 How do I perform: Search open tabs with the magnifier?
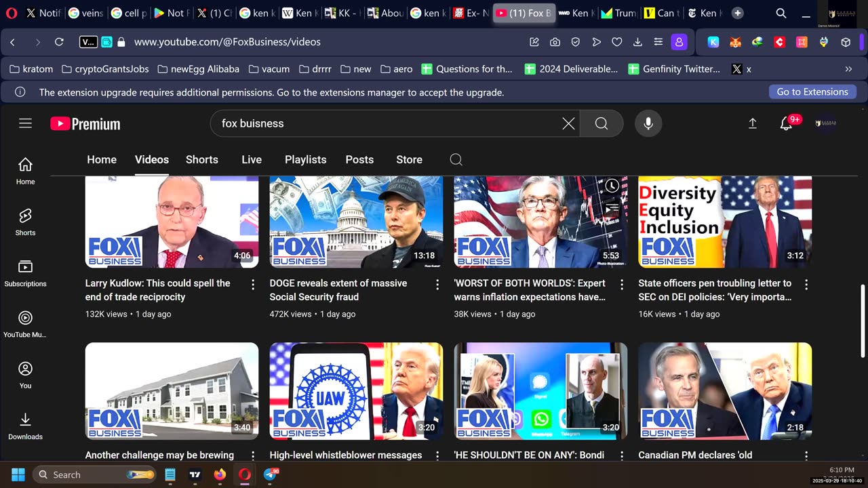[x=781, y=13]
